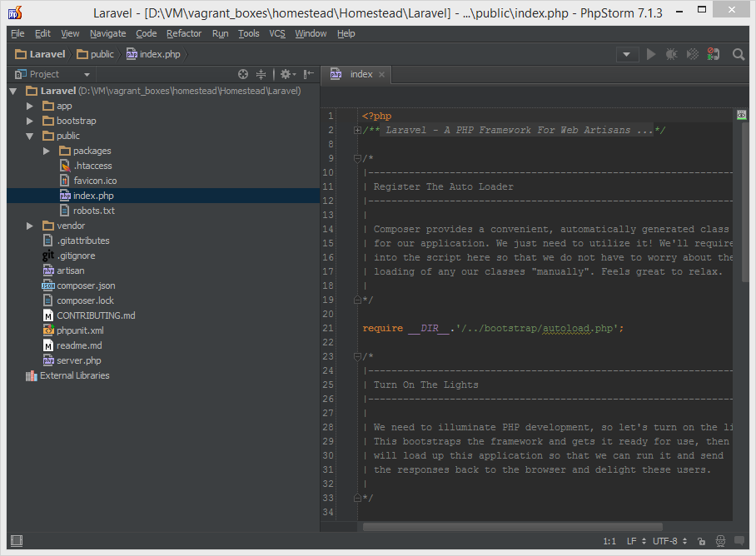Click Collapse All icon in Project panel
The height and width of the screenshot is (556, 756).
coord(261,74)
